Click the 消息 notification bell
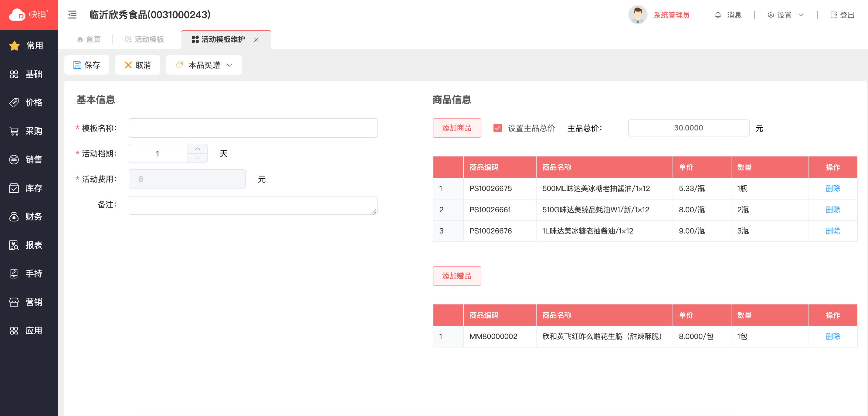This screenshot has height=416, width=868. (x=718, y=15)
